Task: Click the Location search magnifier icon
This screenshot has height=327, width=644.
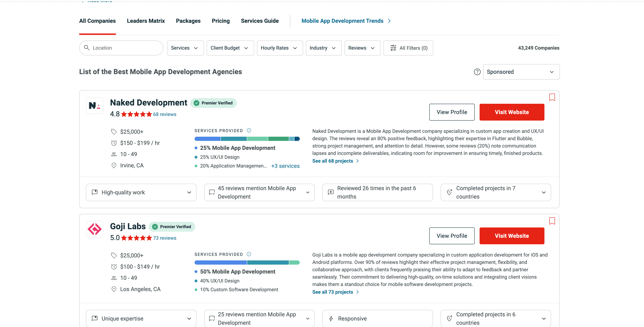Action: pyautogui.click(x=87, y=48)
